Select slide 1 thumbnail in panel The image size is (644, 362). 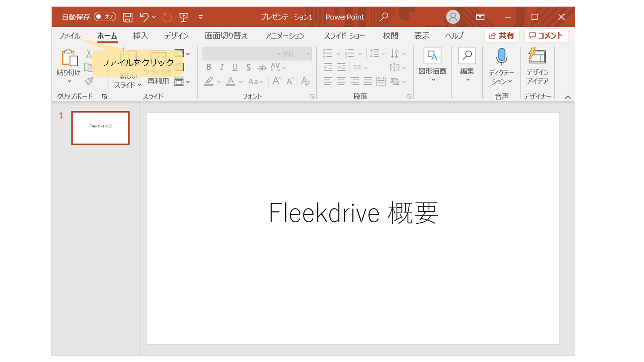point(101,128)
